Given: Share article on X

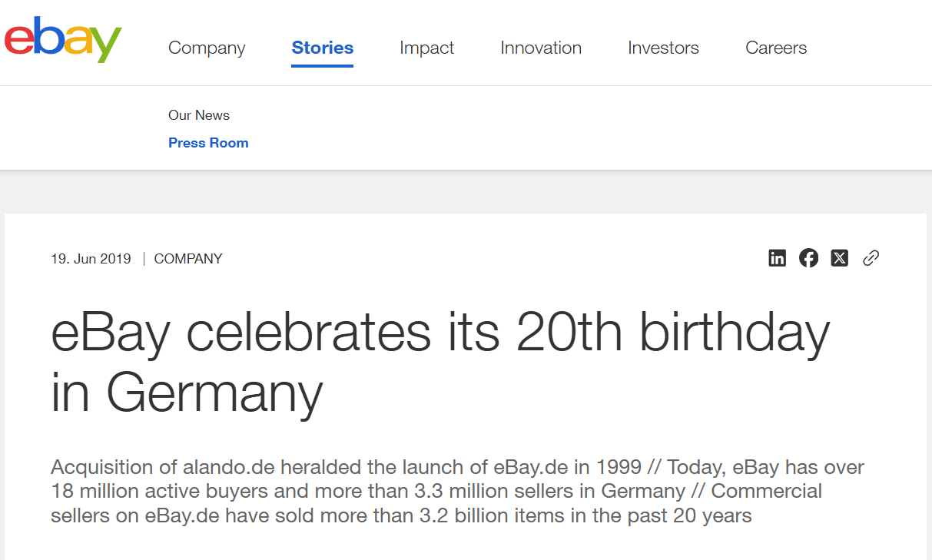Looking at the screenshot, I should [840, 258].
